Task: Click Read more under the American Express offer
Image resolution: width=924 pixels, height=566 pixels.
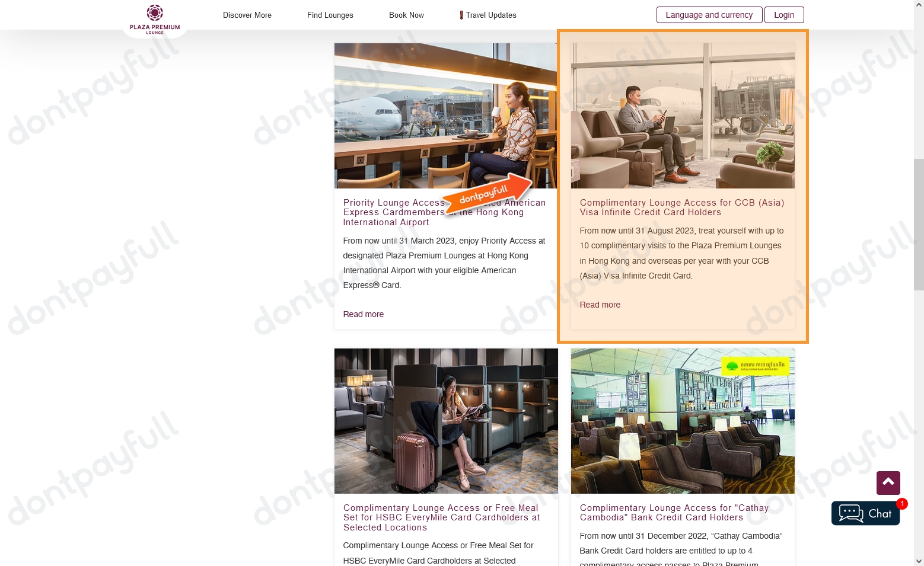Action: [363, 314]
